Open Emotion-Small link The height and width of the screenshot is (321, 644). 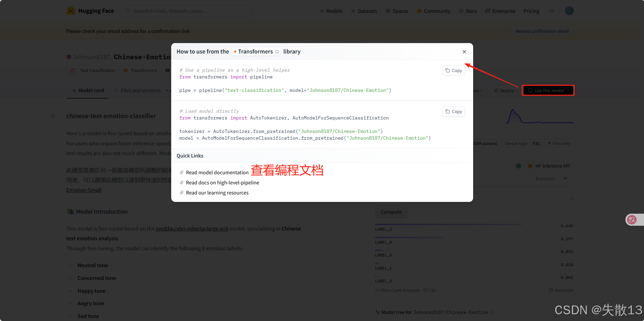pos(84,190)
